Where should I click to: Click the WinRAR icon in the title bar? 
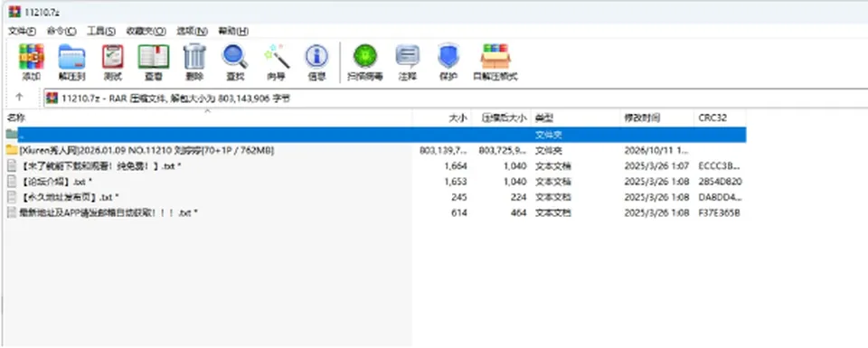(14, 12)
